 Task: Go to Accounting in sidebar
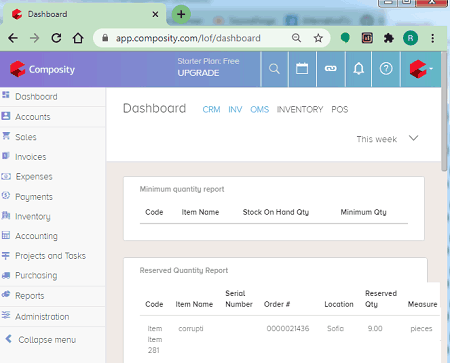coord(36,236)
